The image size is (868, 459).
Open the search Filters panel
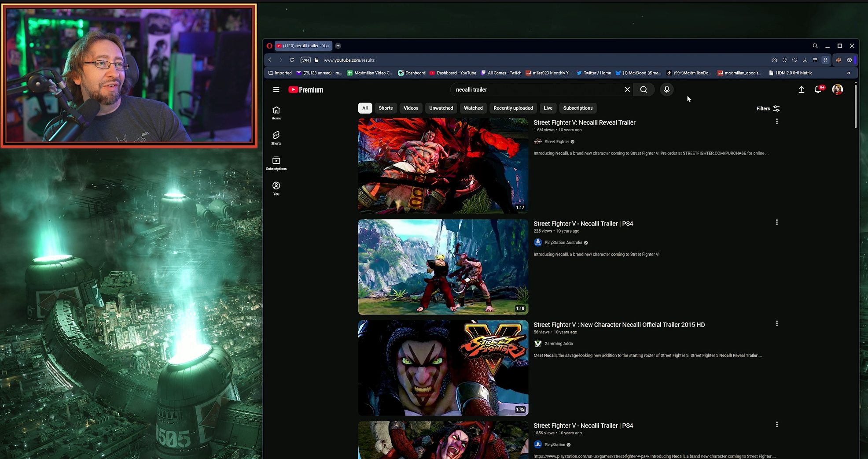pyautogui.click(x=768, y=108)
